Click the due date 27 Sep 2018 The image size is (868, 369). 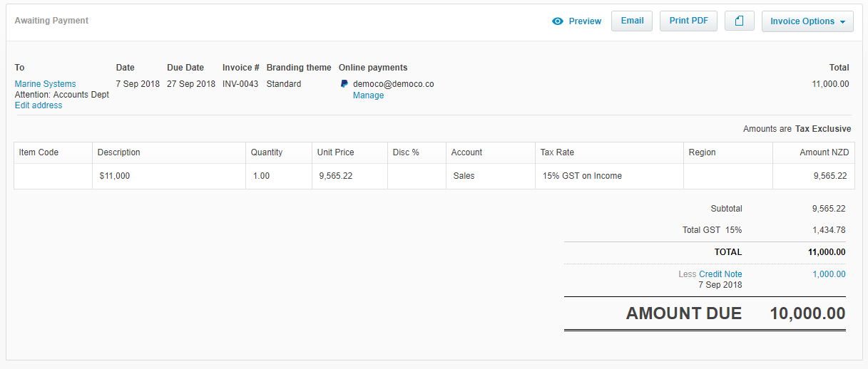click(191, 84)
